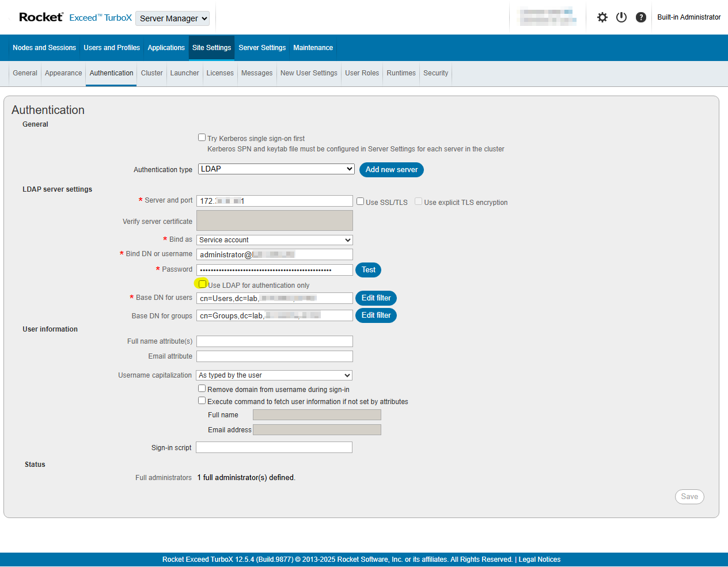The image size is (728, 567).
Task: Focus the Server and port field
Action: 275,201
